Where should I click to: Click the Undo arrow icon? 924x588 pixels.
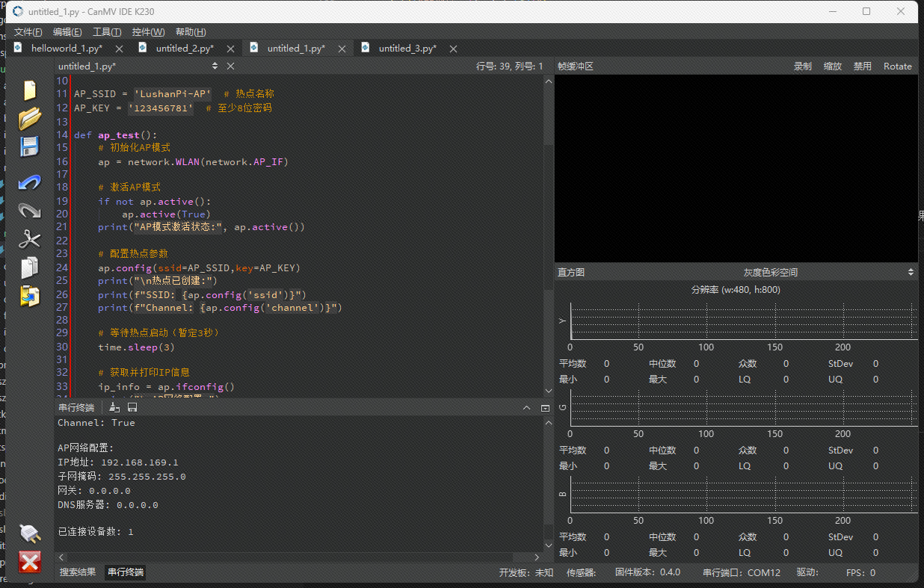tap(29, 182)
